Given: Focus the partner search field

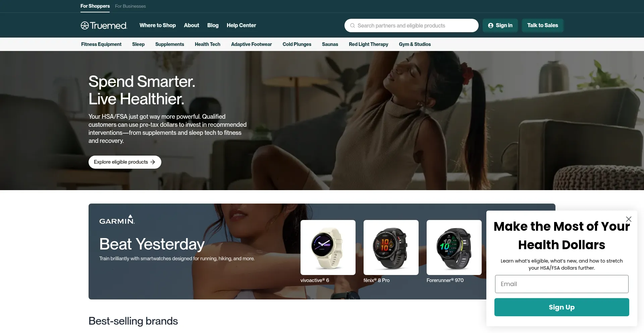Looking at the screenshot, I should click(x=412, y=25).
